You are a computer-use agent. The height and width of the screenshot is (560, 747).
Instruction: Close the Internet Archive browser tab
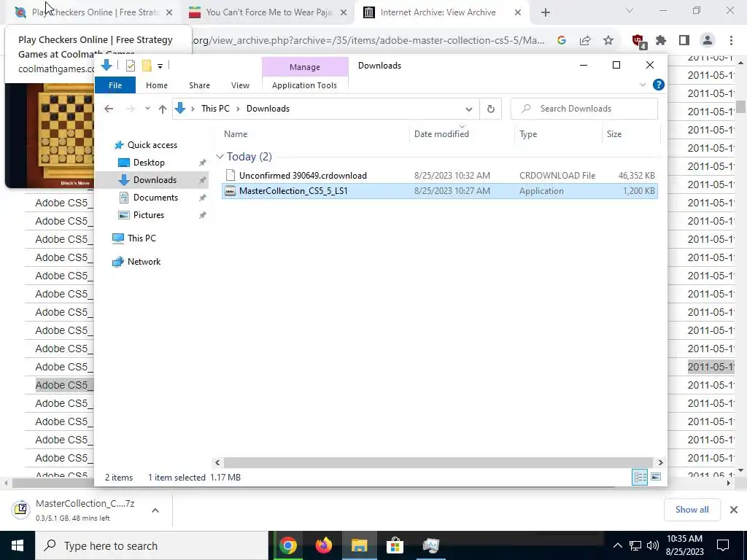[x=518, y=13]
